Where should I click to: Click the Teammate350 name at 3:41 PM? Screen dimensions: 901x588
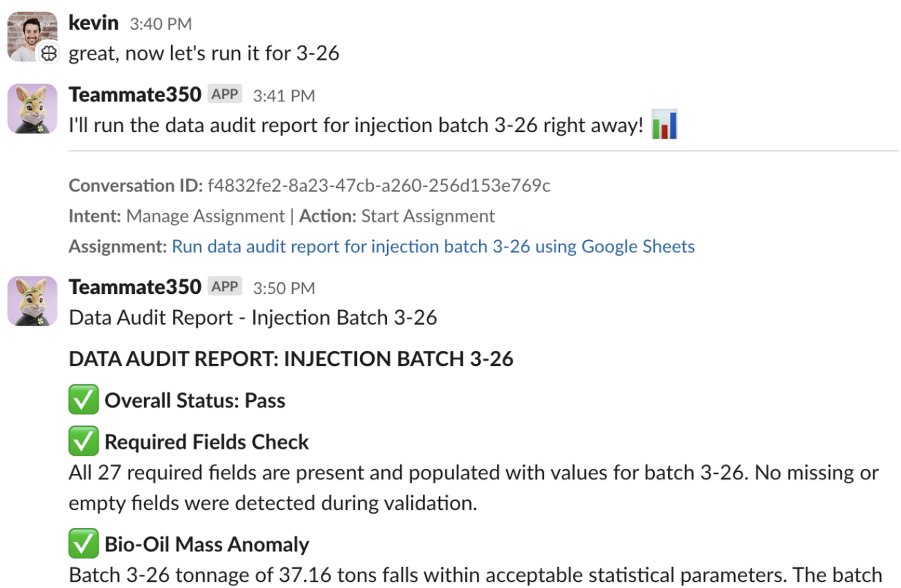pos(135,95)
